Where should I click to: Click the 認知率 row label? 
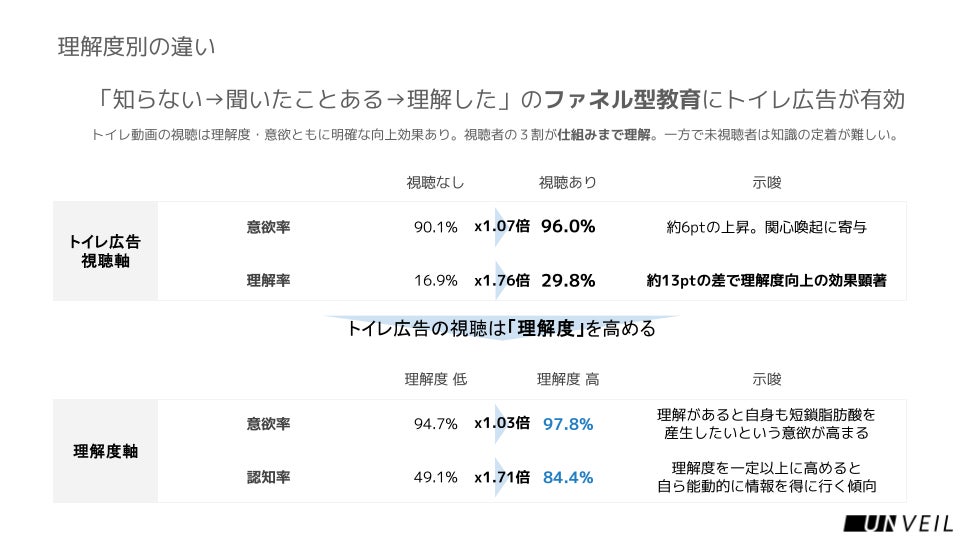tap(268, 477)
